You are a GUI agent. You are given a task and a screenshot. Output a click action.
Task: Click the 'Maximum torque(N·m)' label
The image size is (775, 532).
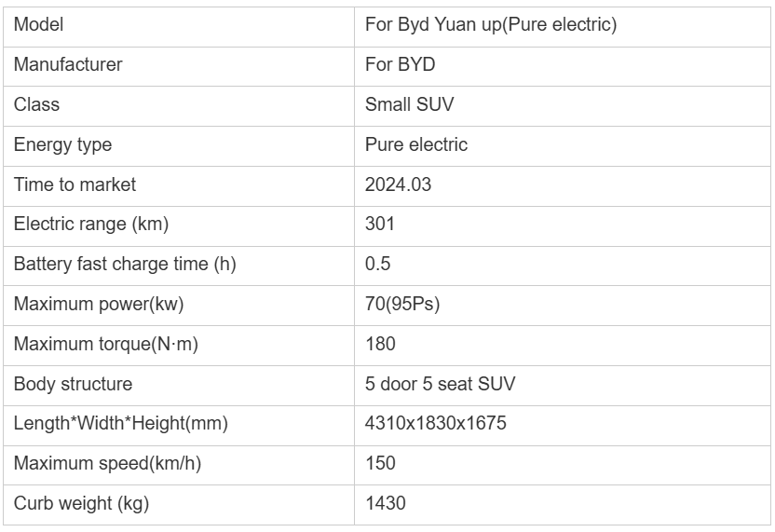tap(106, 345)
